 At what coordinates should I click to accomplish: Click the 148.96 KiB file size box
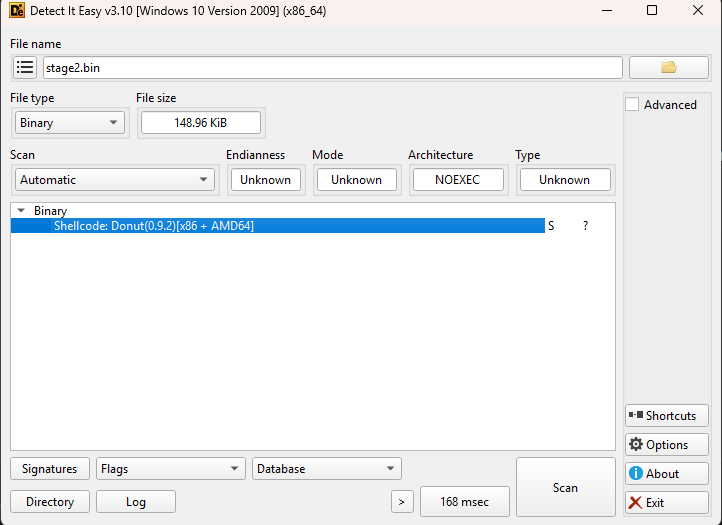(201, 123)
